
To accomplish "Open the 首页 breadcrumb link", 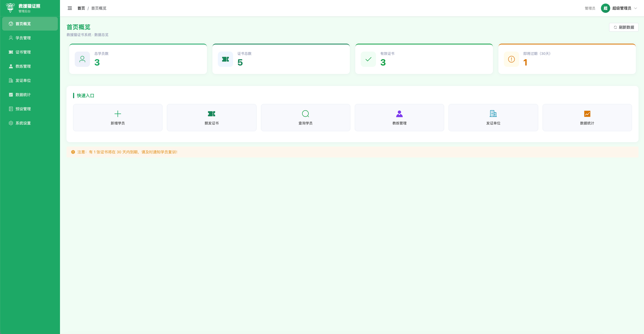I will click(x=81, y=8).
